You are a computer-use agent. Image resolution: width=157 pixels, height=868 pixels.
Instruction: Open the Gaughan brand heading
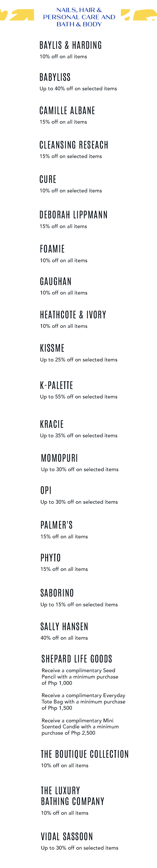56,281
